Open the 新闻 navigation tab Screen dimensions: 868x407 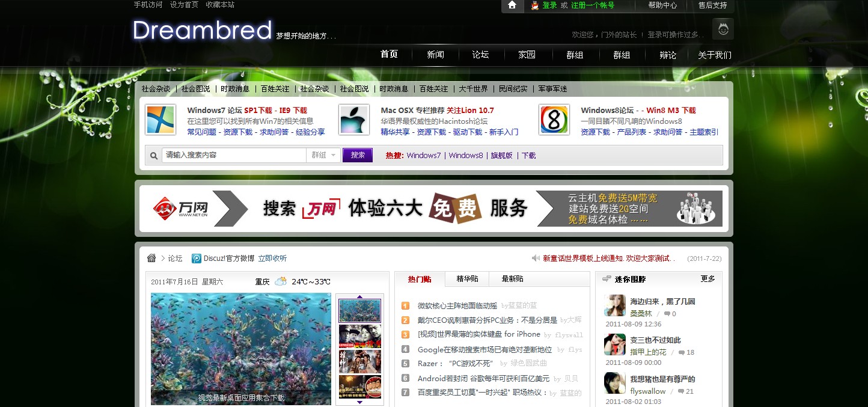coord(435,55)
